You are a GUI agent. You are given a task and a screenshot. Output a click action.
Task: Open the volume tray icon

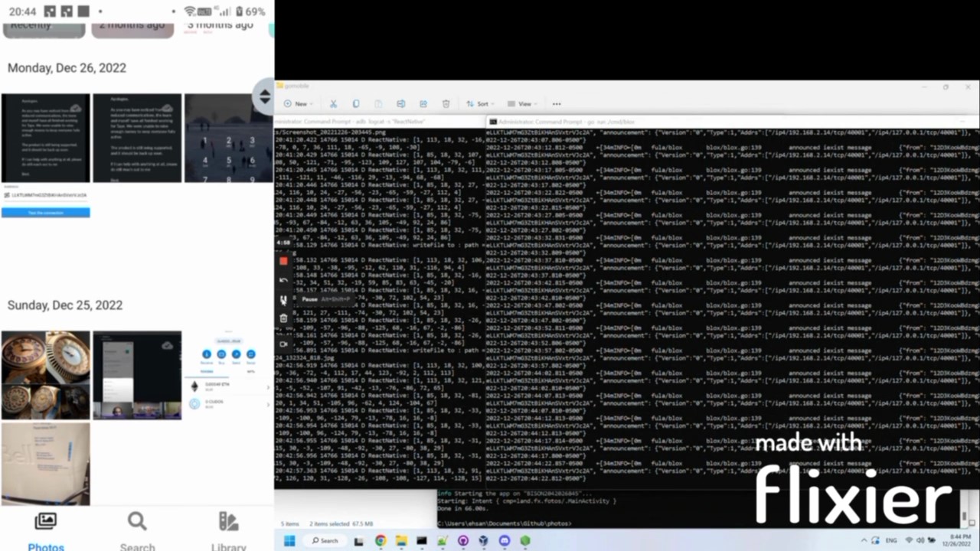pyautogui.click(x=920, y=540)
